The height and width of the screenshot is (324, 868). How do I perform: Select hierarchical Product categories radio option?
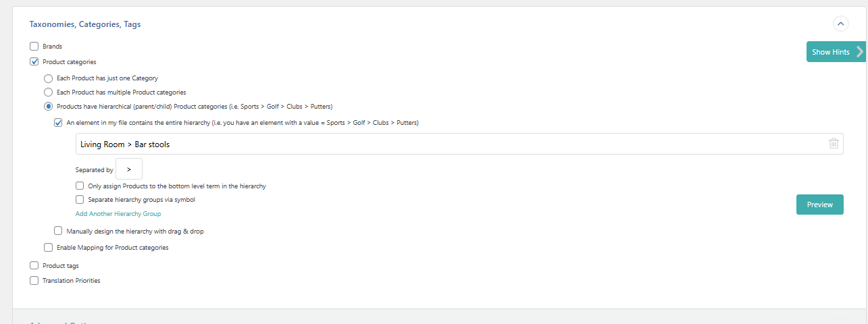48,107
